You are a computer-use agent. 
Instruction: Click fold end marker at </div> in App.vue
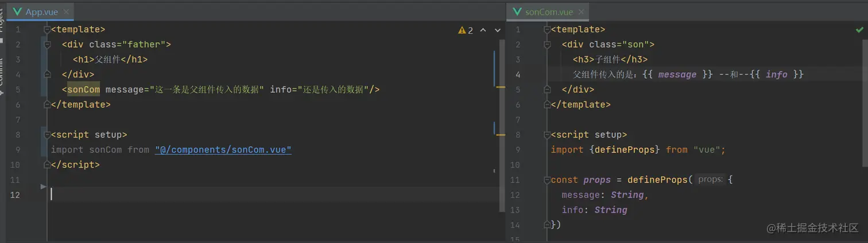click(x=48, y=75)
